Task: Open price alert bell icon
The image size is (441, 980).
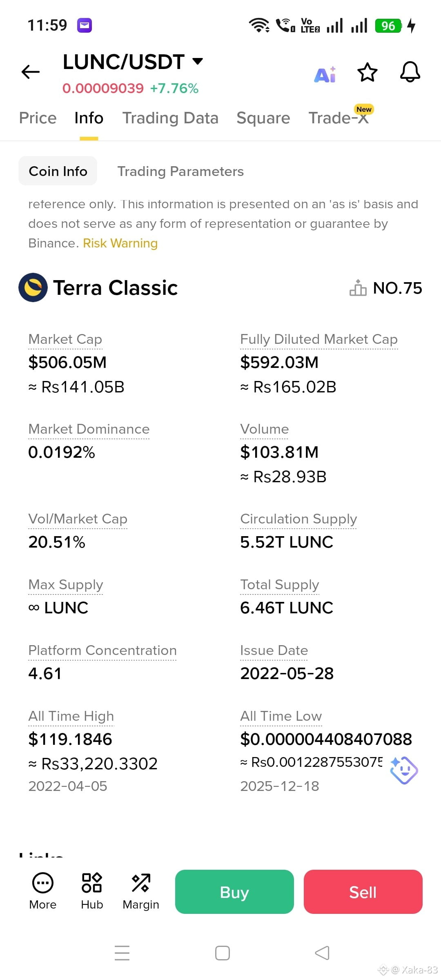Action: [x=410, y=72]
